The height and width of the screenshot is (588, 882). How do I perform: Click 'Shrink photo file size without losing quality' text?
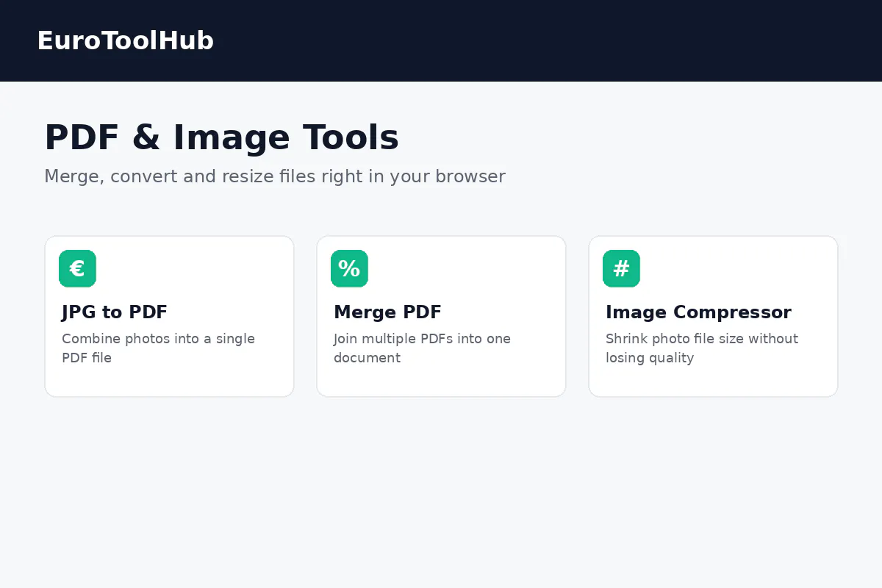point(702,348)
